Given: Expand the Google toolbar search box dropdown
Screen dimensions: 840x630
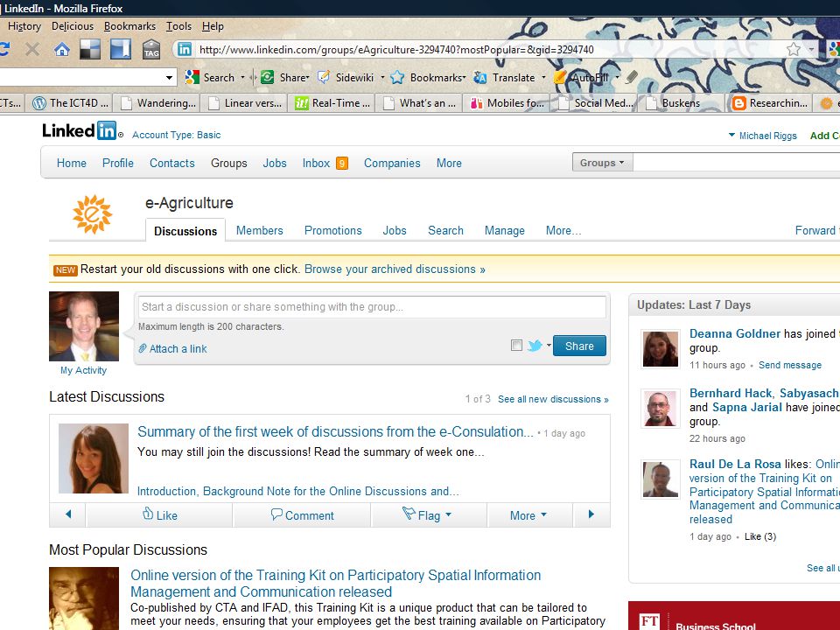Looking at the screenshot, I should (x=169, y=78).
